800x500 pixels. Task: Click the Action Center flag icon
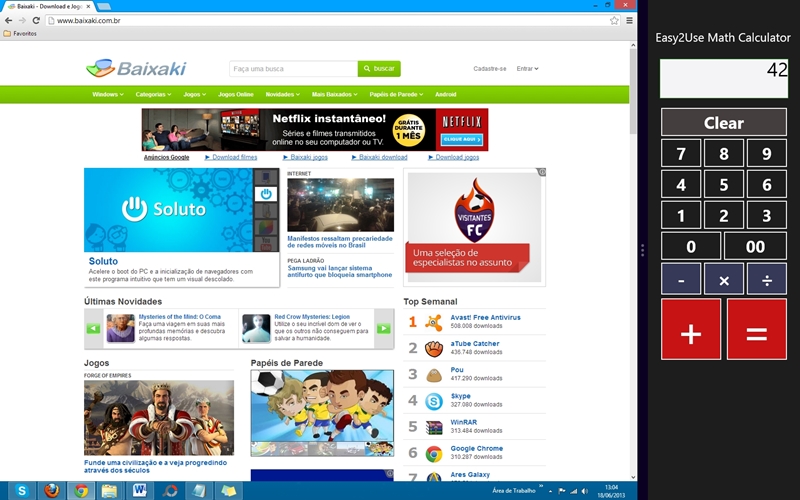561,491
